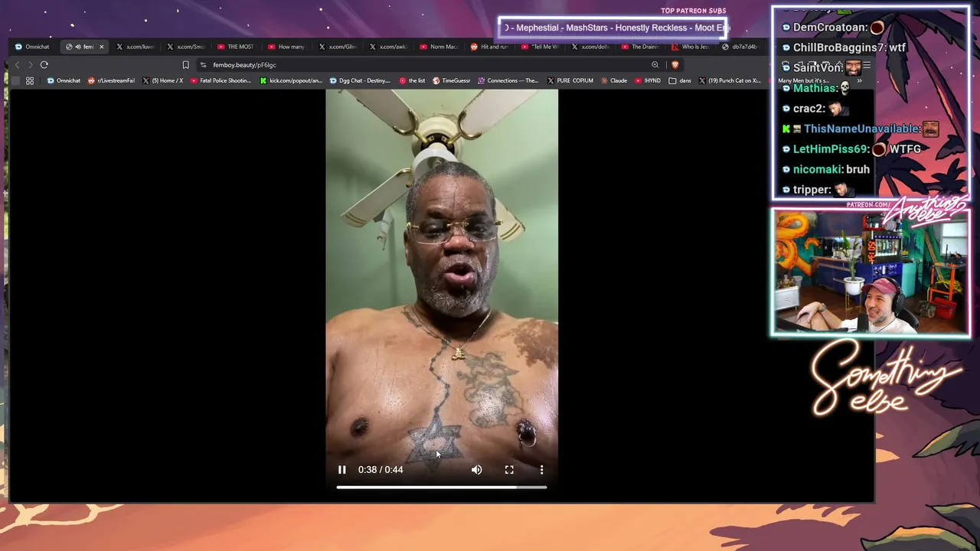Enter fullscreen mode on the video
Image resolution: width=980 pixels, height=551 pixels.
509,470
